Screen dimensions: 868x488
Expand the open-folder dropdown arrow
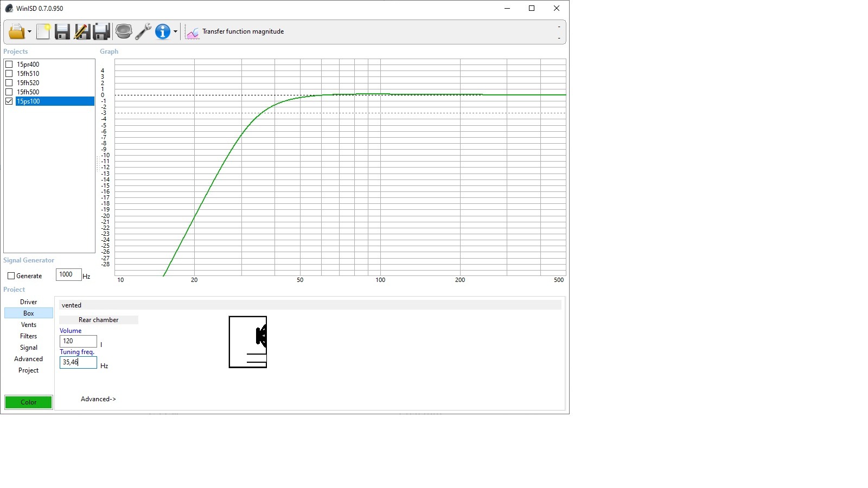click(29, 32)
